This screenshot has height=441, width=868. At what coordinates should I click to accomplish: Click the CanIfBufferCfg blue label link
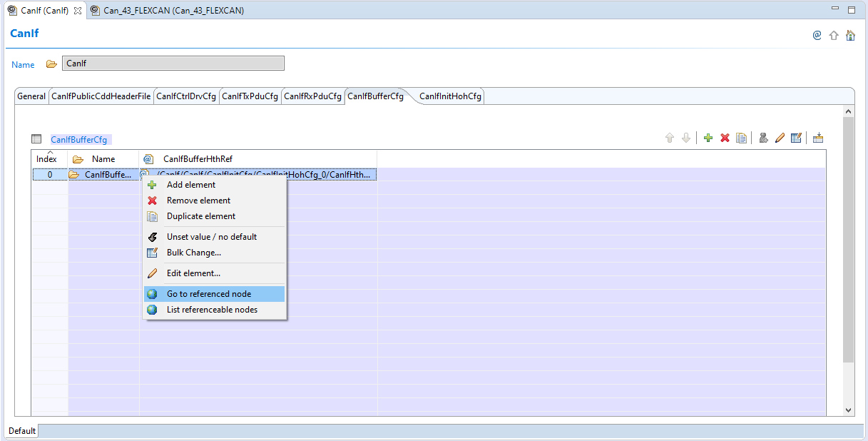coord(77,138)
